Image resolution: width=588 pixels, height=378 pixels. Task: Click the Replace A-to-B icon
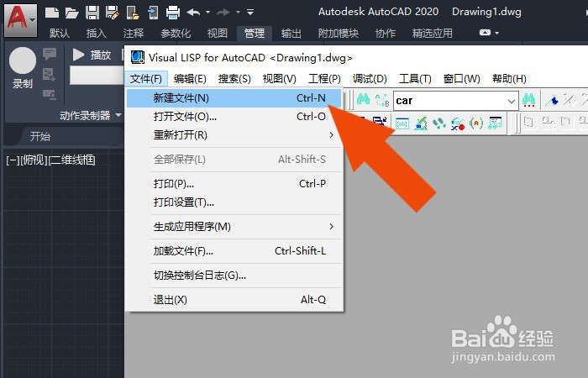[381, 100]
